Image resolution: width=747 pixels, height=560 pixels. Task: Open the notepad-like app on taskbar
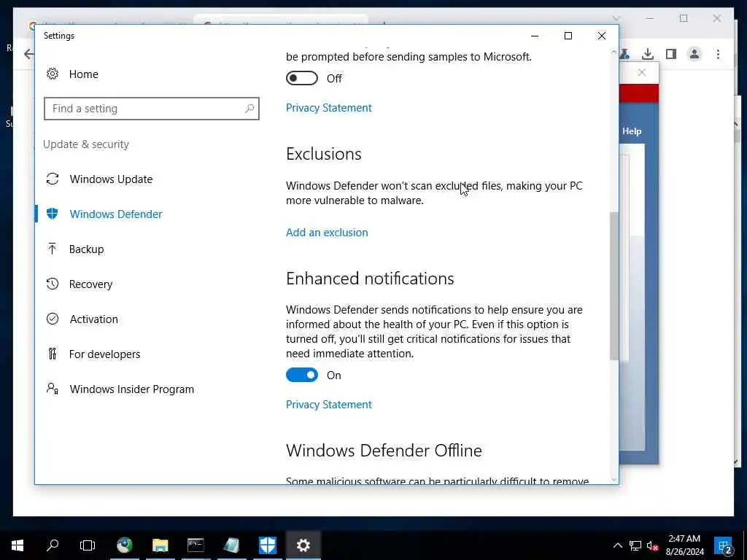[x=231, y=545]
